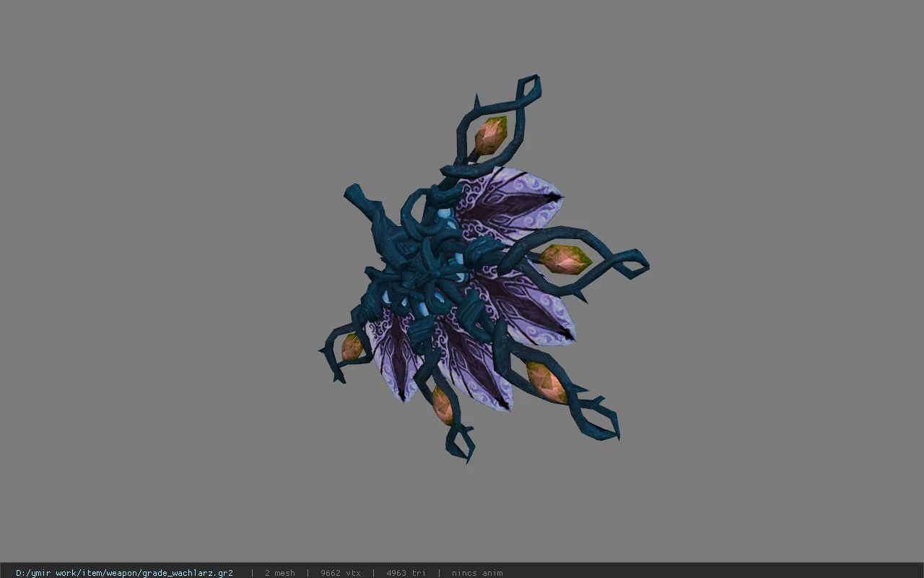Select the 3D fan weapon model in viewport
This screenshot has width=924, height=578.
(482, 269)
